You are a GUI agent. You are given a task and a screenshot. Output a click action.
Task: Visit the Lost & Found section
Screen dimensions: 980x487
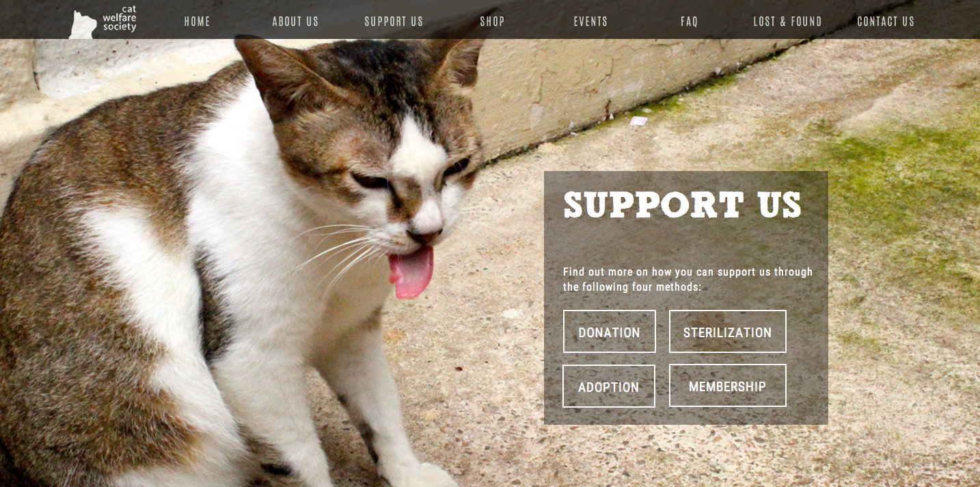click(787, 21)
